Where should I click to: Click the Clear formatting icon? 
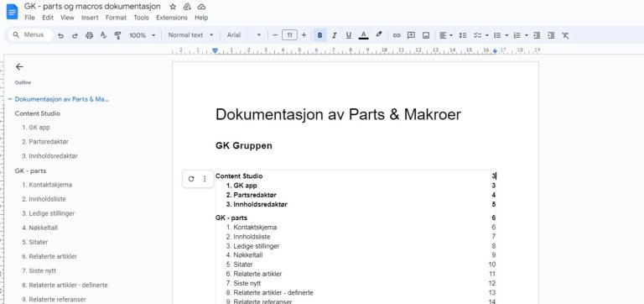point(565,35)
